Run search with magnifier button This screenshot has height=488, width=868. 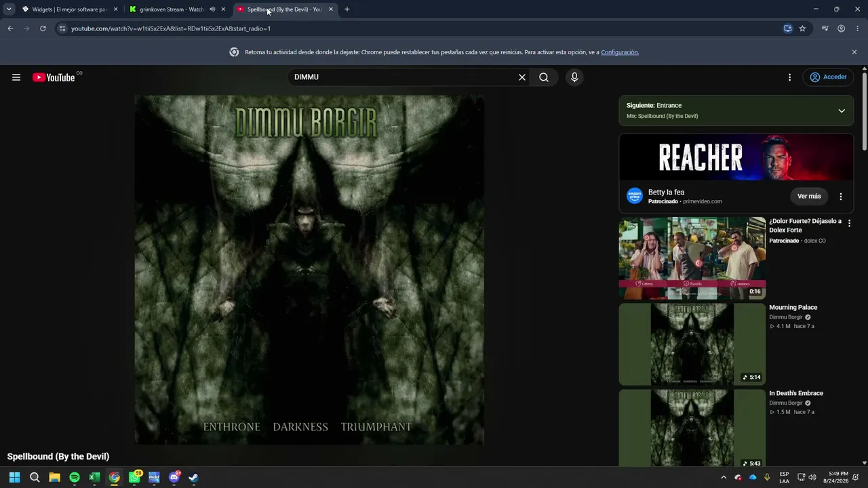(x=544, y=77)
